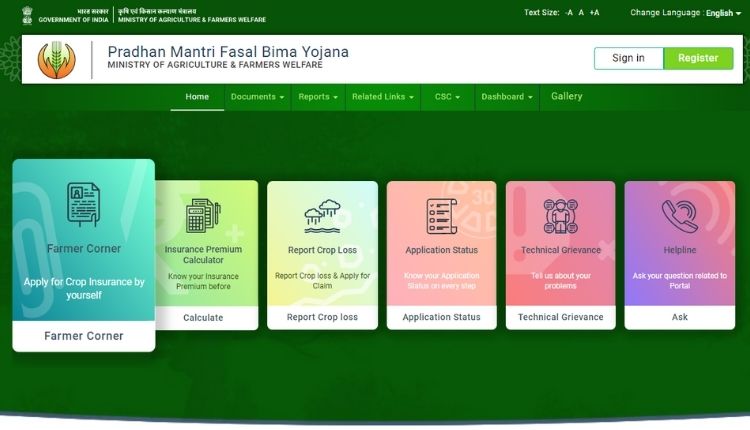This screenshot has height=430, width=750.
Task: Click the Farmer Corner card heading
Action: pyautogui.click(x=84, y=249)
